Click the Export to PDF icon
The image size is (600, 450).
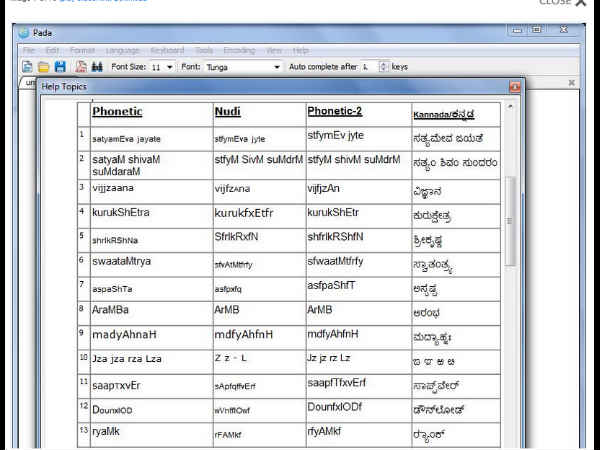click(x=80, y=67)
